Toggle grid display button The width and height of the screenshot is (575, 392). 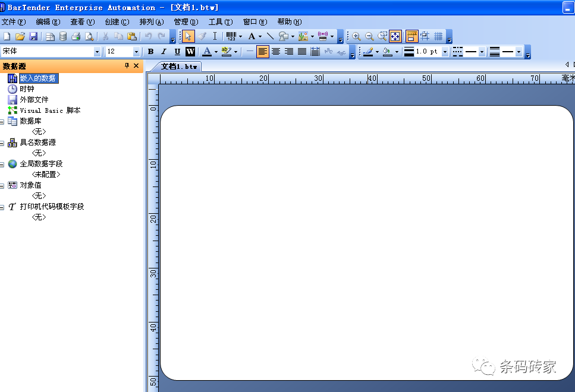(438, 36)
